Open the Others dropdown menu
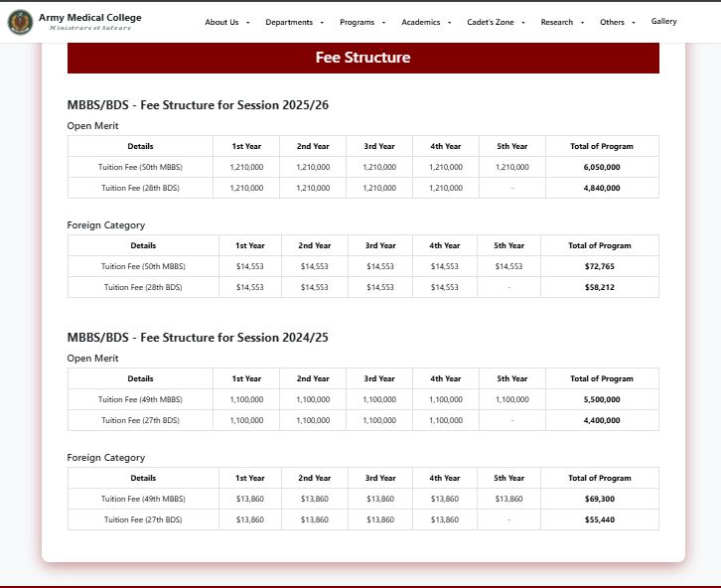 coord(617,22)
